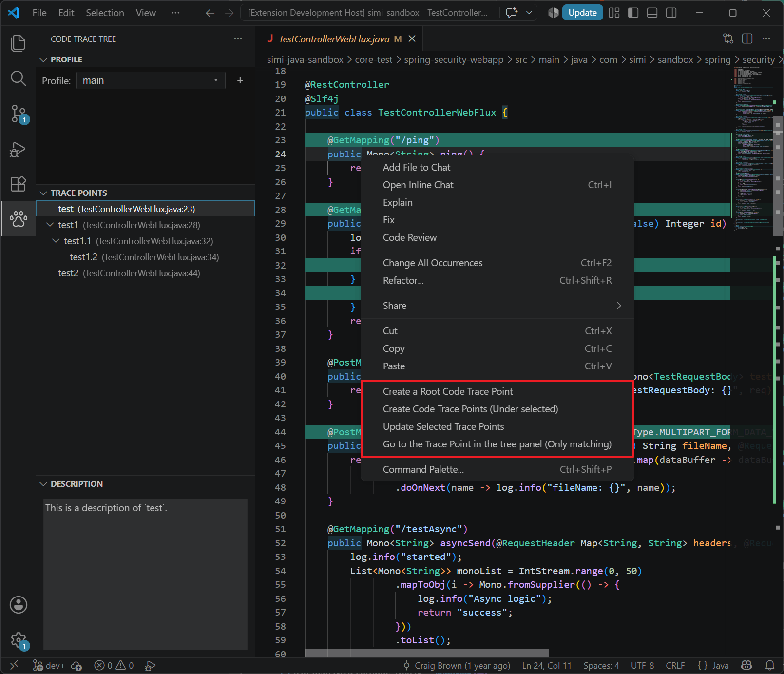Click the description text area

point(145,574)
